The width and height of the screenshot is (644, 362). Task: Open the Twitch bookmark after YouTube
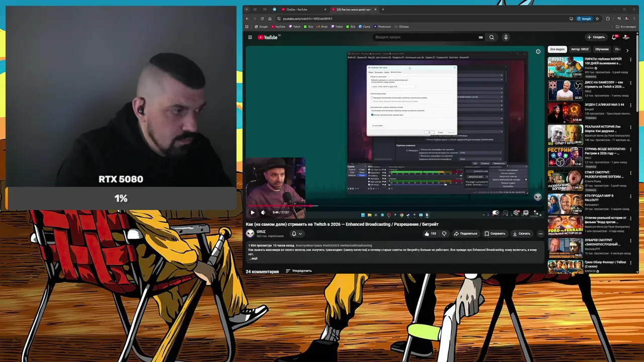tap(294, 27)
